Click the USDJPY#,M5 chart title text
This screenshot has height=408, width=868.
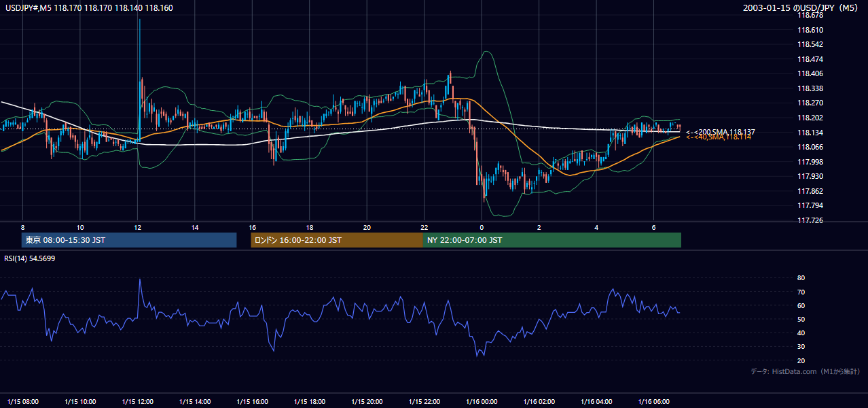click(89, 8)
